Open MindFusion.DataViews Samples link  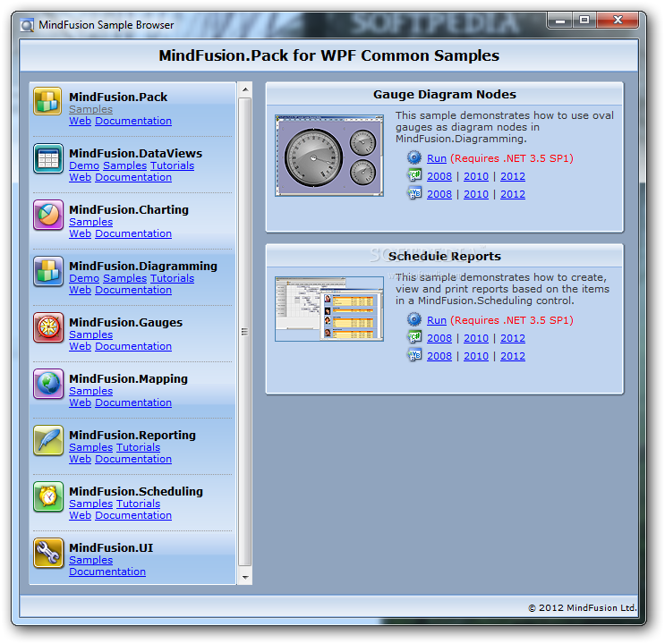pos(124,165)
